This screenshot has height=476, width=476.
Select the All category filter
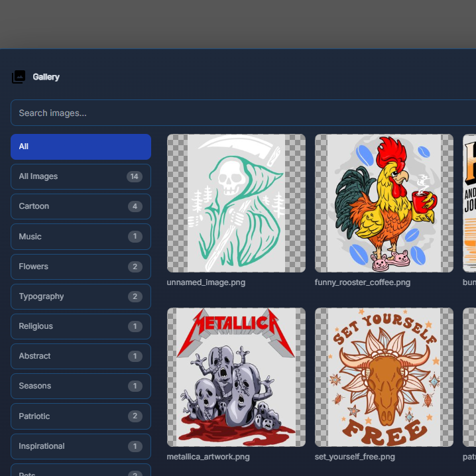[81, 147]
